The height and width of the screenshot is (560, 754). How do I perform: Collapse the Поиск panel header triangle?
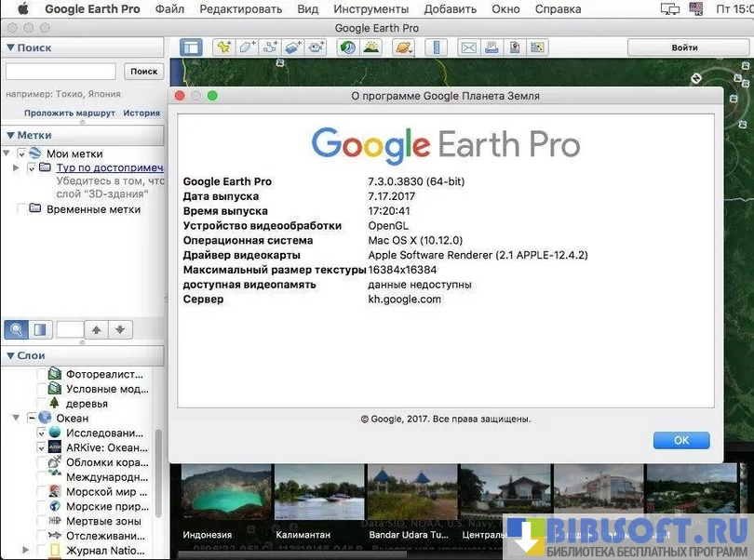tap(10, 47)
